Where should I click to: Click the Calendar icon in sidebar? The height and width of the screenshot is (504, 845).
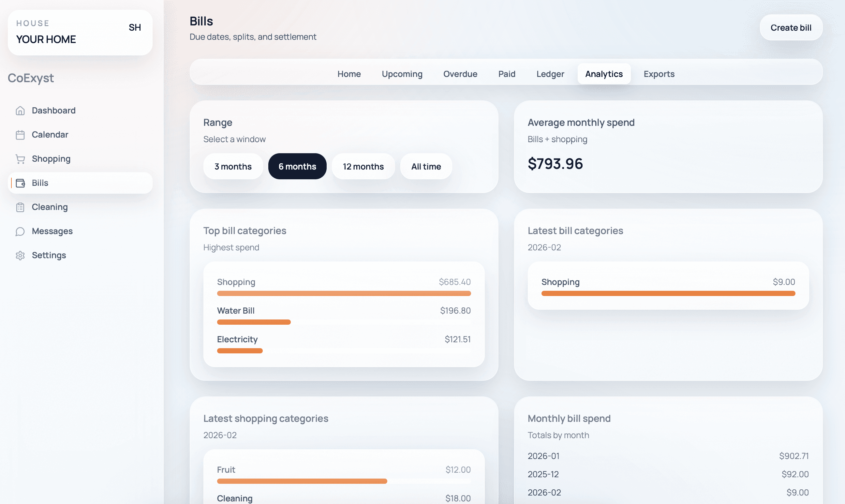tap(20, 135)
